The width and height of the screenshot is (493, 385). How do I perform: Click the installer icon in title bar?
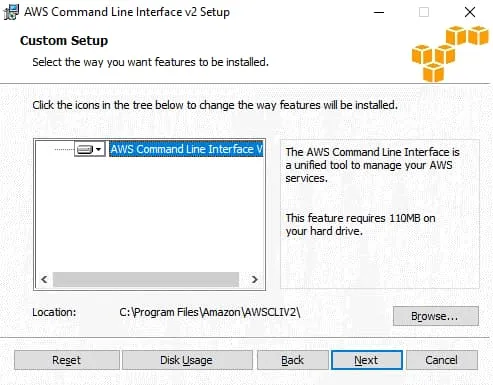[x=11, y=12]
